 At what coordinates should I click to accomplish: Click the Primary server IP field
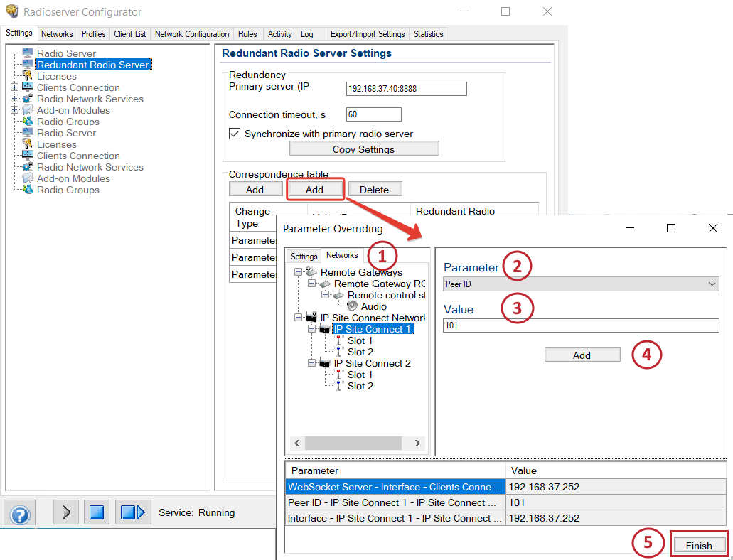click(x=406, y=89)
